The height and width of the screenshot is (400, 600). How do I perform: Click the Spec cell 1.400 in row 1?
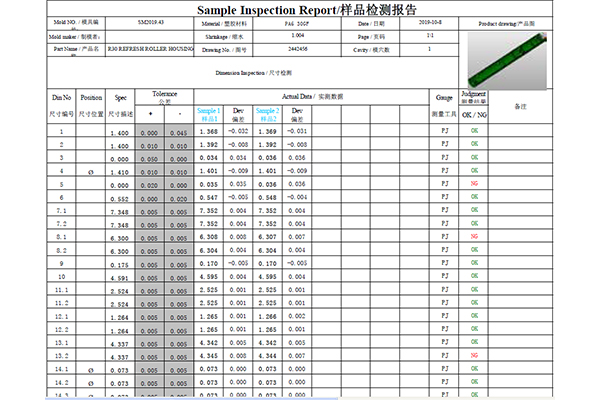pyautogui.click(x=120, y=133)
